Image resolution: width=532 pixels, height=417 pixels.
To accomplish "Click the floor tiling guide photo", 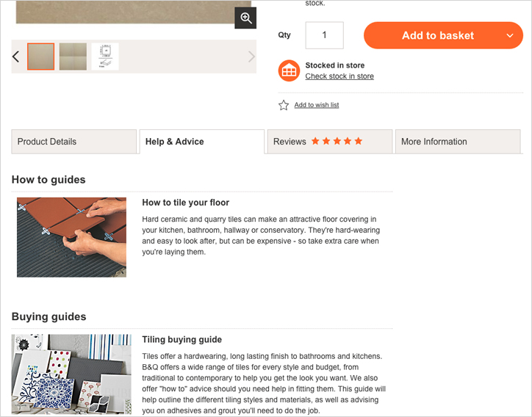I will point(71,237).
